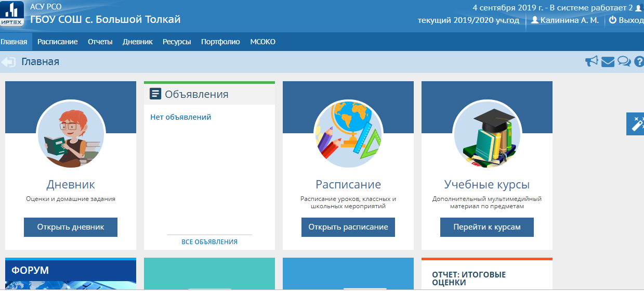Click the текущий 2019/2020 уч.год text

click(469, 20)
